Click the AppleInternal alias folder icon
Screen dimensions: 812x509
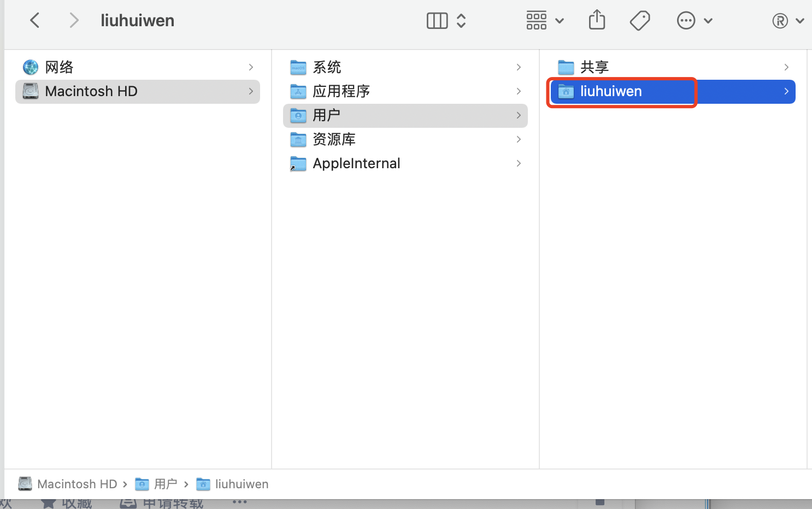(x=298, y=163)
